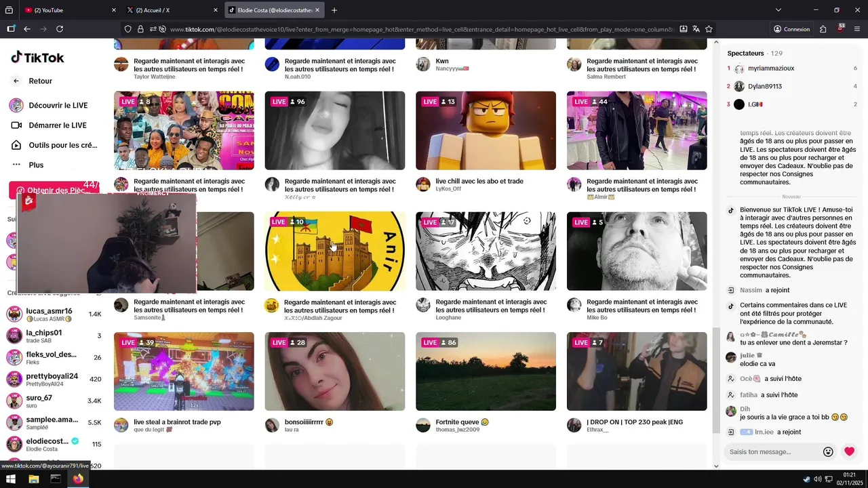Click Taylor Watteijne avatar
This screenshot has height=488, width=868.
[x=121, y=64]
